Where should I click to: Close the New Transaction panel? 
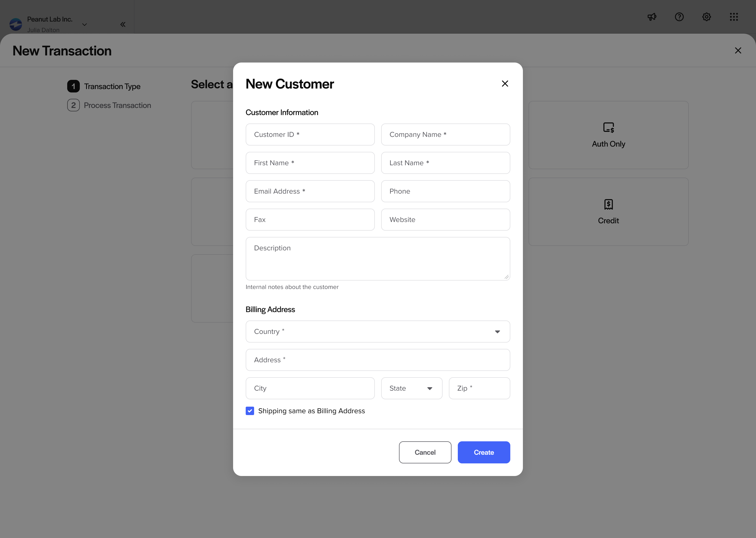coord(738,50)
